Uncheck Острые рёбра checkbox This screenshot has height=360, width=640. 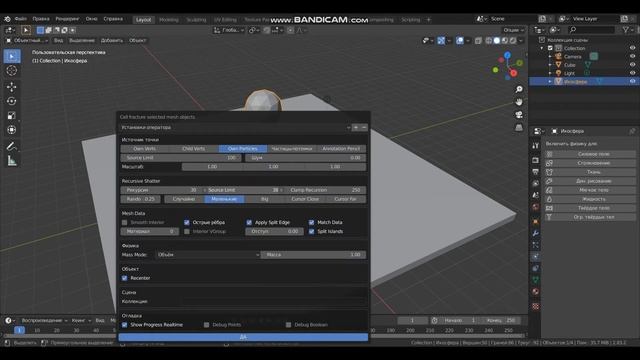click(187, 222)
